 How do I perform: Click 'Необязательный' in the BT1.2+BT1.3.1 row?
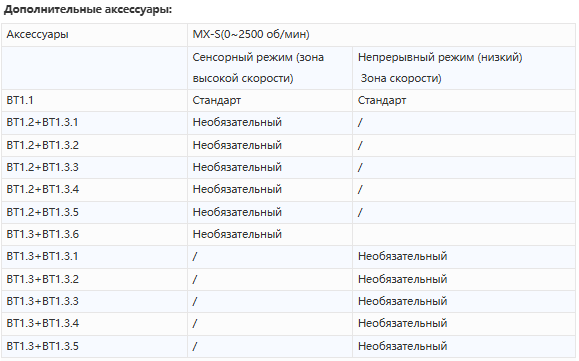coord(237,123)
